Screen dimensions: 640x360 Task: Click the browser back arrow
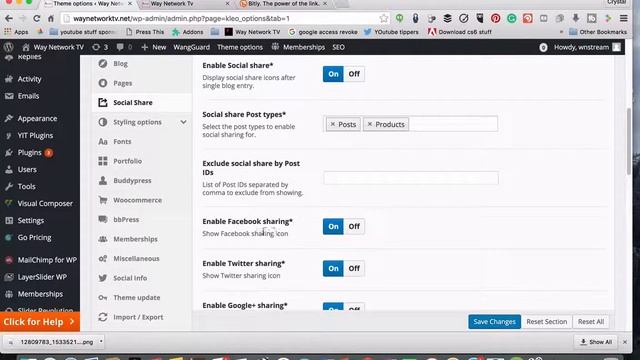coord(9,18)
